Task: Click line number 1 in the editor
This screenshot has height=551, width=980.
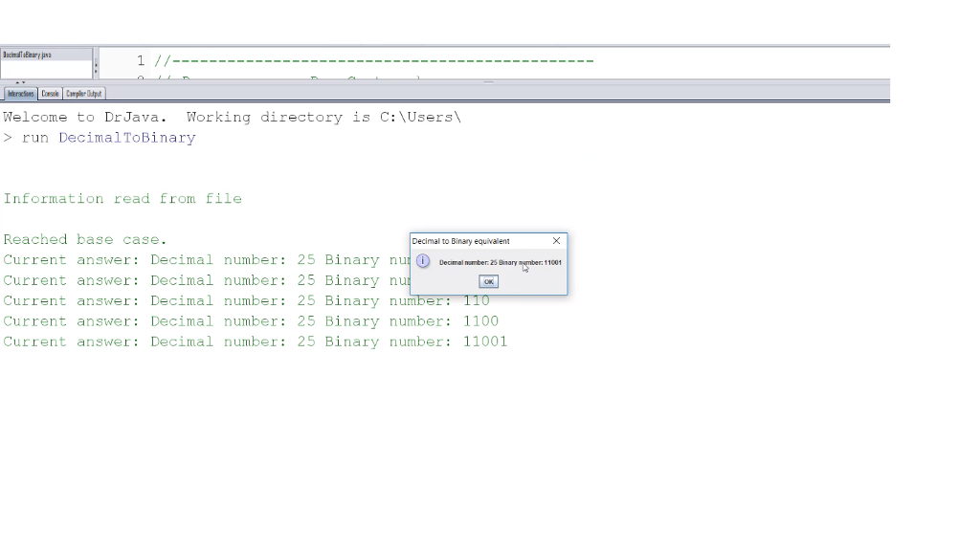Action: point(140,60)
